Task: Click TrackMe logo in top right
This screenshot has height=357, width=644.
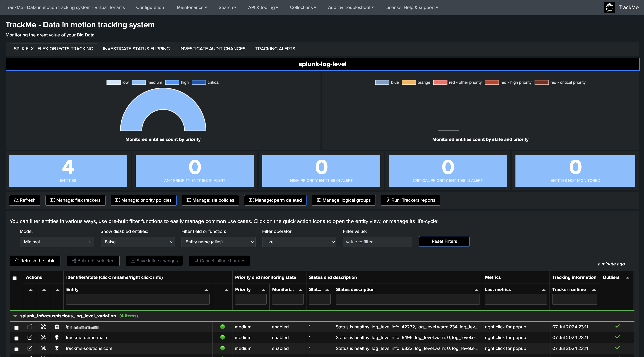Action: click(x=609, y=7)
